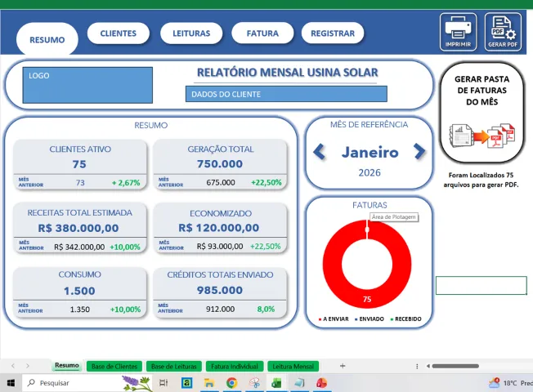Select the Registrar navigation button
Viewport: 533px width, 392px height.
click(333, 33)
